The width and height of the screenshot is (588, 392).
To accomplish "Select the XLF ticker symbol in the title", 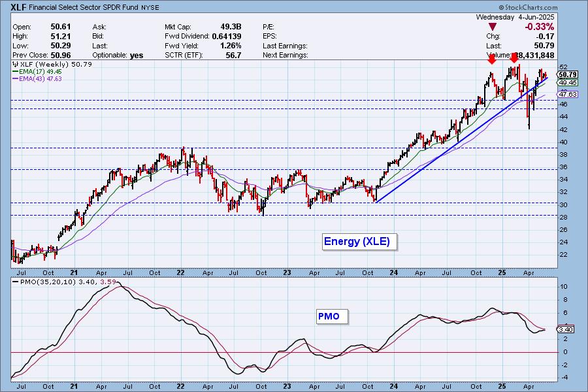I will [18, 7].
